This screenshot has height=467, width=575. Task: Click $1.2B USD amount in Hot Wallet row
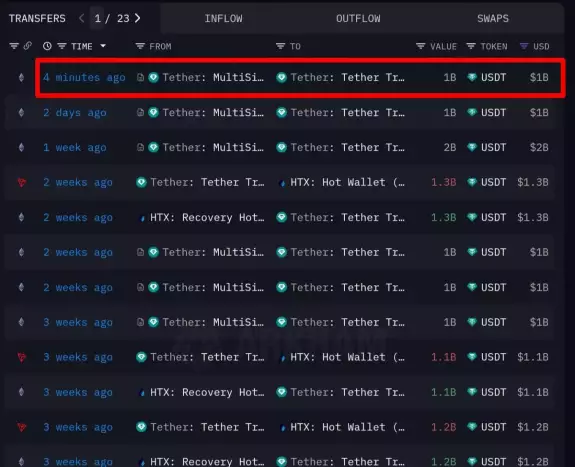point(533,427)
